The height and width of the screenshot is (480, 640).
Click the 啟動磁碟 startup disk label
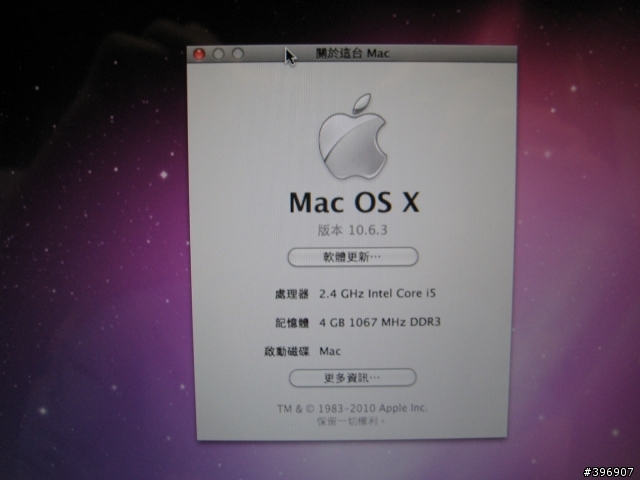[x=287, y=351]
